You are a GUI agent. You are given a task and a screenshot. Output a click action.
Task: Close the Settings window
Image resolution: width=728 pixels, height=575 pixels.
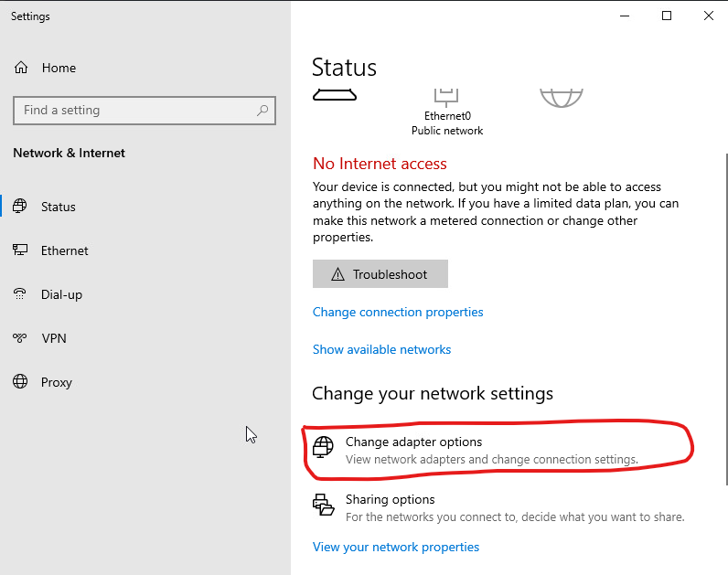(x=709, y=16)
